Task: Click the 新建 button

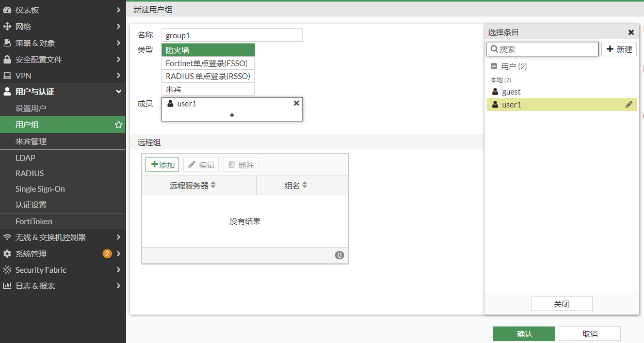Action: (x=619, y=49)
